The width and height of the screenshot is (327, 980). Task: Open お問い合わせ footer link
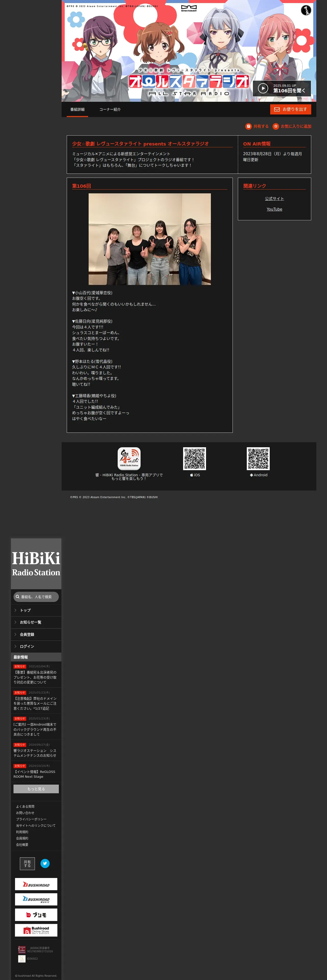click(x=25, y=813)
